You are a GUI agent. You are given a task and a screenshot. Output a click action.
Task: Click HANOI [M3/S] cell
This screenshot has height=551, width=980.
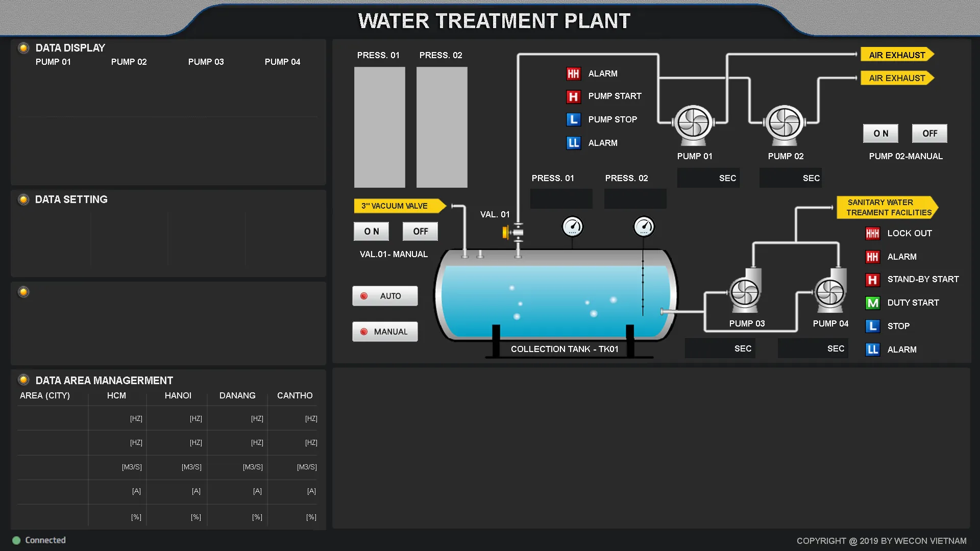pyautogui.click(x=177, y=467)
